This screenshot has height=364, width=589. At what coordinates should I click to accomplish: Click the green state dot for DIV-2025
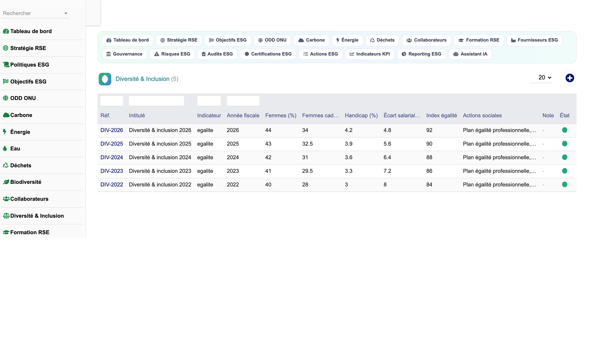(564, 144)
